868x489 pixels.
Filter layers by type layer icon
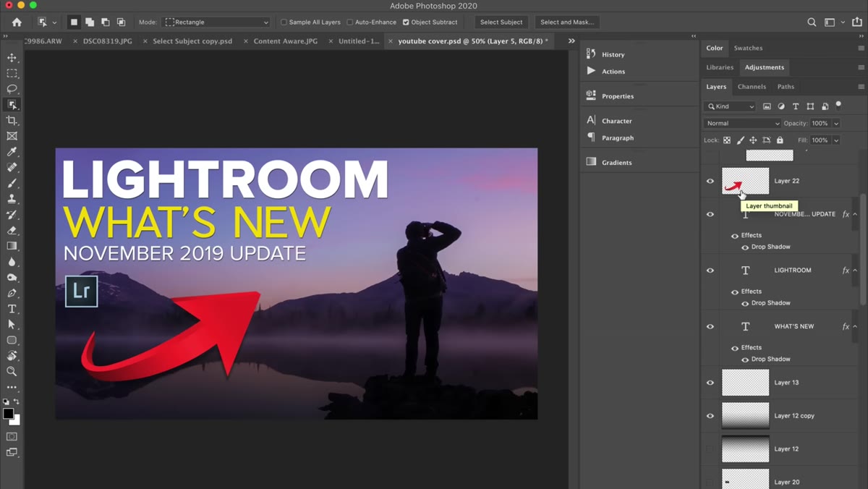pos(796,106)
